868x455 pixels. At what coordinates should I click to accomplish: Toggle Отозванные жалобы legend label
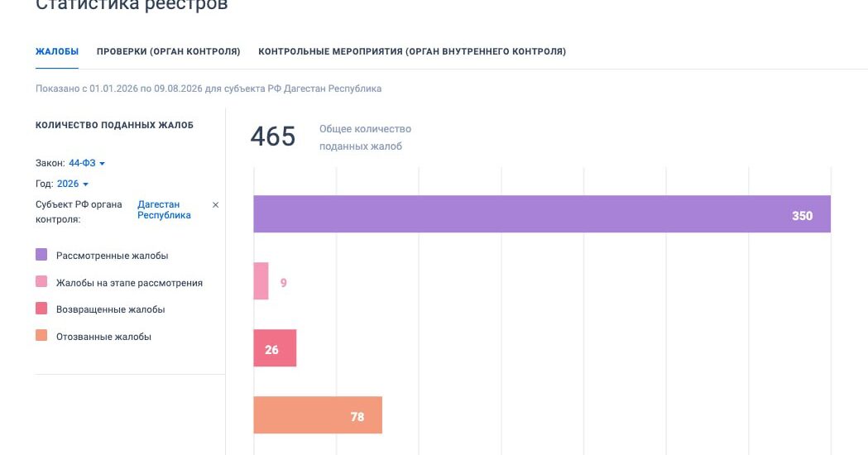[103, 337]
